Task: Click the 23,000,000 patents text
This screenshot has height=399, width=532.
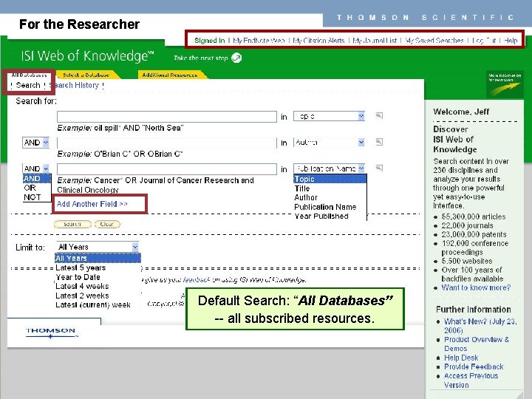Action: coord(474,234)
